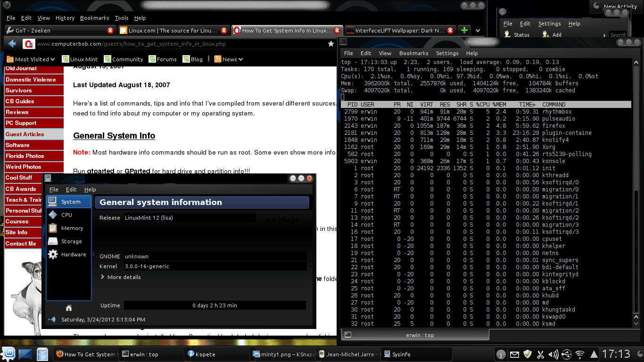Click the Add contact button in Kopete
The width and height of the screenshot is (644, 362).
point(551,35)
